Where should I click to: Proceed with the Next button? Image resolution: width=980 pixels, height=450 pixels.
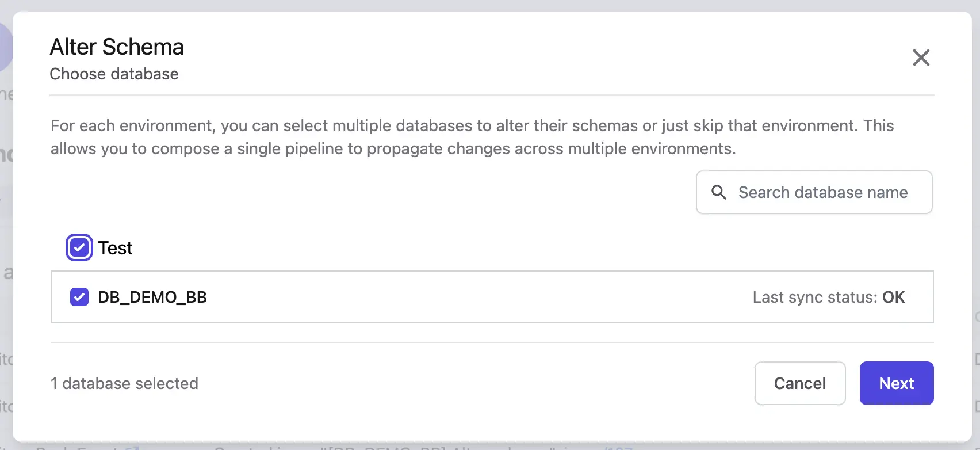click(897, 383)
